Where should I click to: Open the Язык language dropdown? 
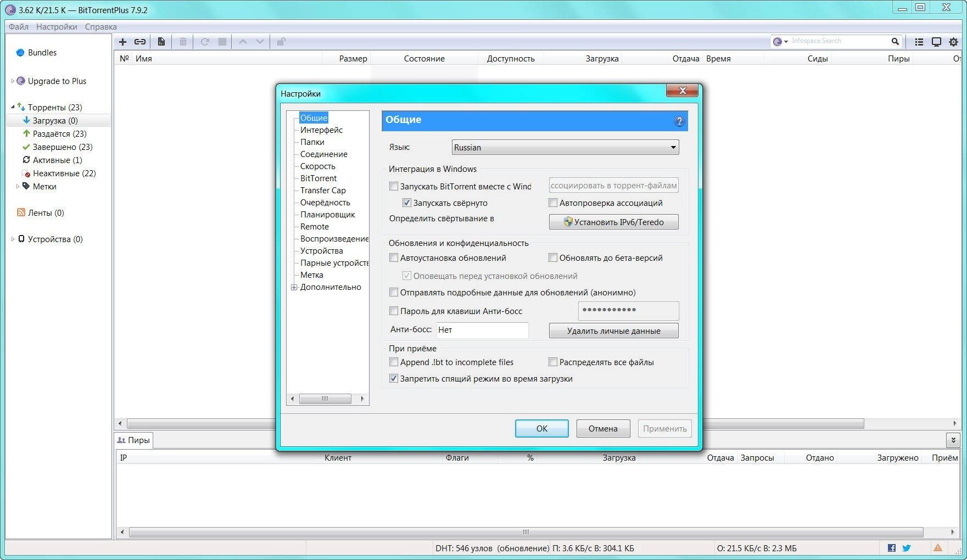[565, 147]
